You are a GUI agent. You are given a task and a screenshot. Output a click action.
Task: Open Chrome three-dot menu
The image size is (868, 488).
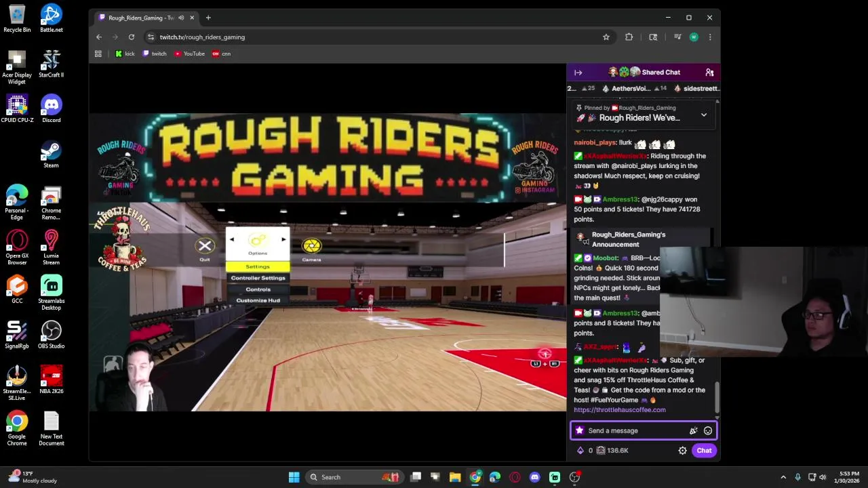pos(710,37)
